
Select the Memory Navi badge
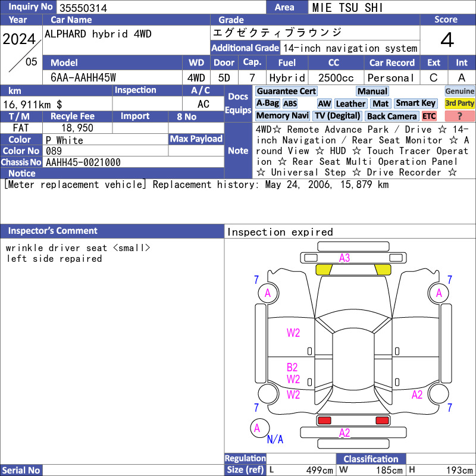(x=282, y=115)
